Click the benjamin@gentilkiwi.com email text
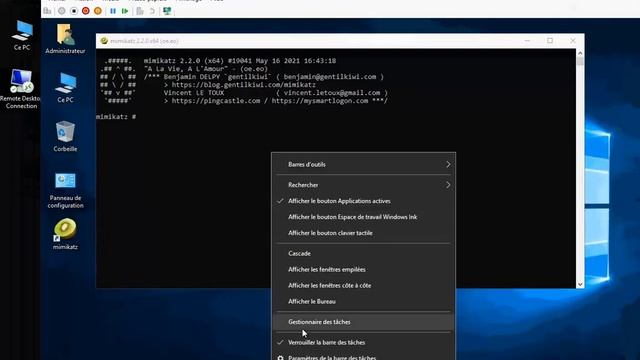 330,76
